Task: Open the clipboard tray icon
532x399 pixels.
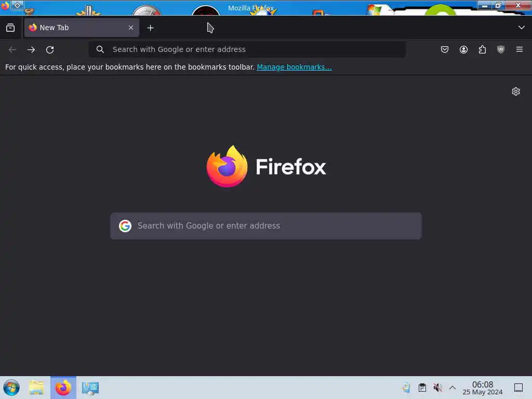Action: coord(422,388)
